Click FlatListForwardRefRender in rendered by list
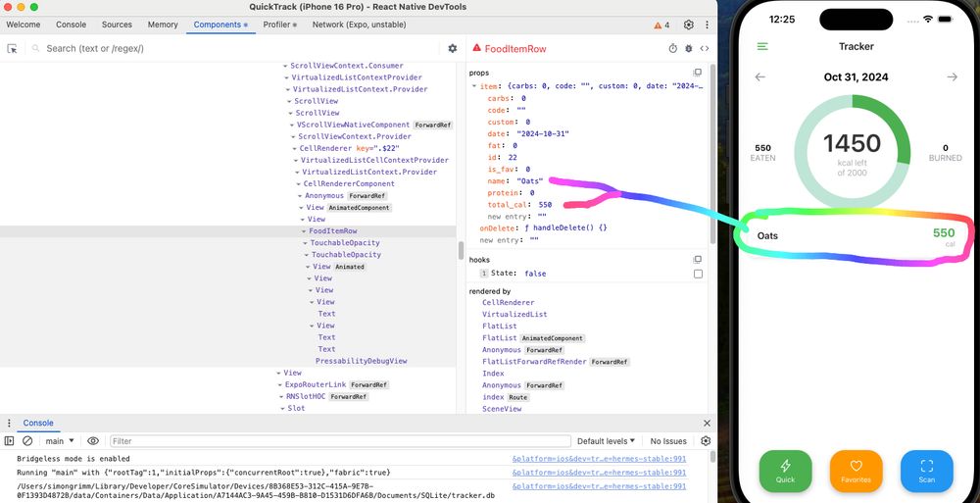The image size is (980, 503). pyautogui.click(x=534, y=362)
